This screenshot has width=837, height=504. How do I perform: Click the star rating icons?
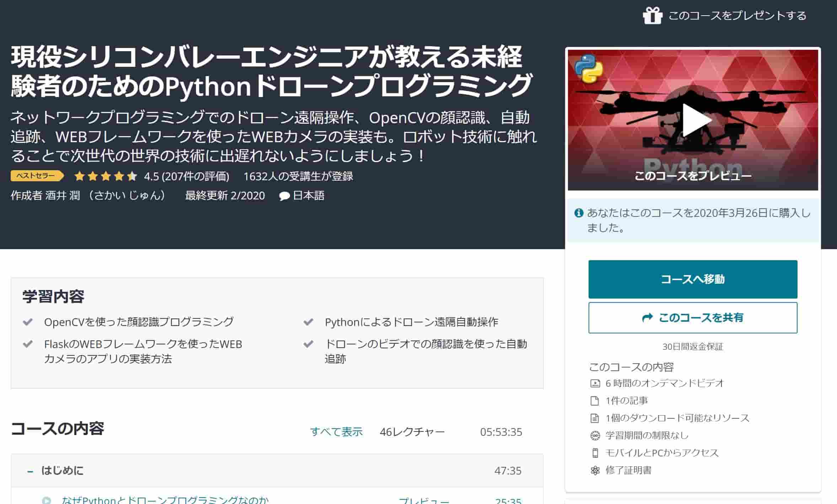pyautogui.click(x=106, y=176)
